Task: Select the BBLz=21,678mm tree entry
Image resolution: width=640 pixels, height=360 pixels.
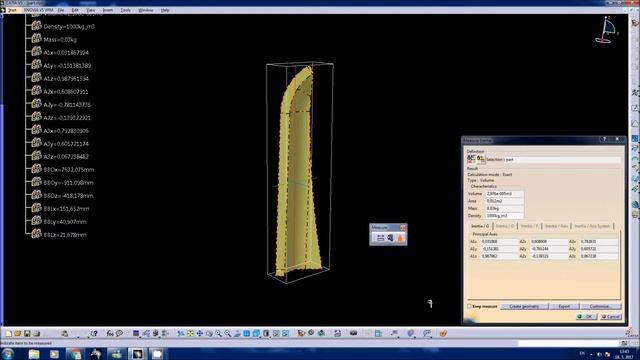Action: click(65, 235)
